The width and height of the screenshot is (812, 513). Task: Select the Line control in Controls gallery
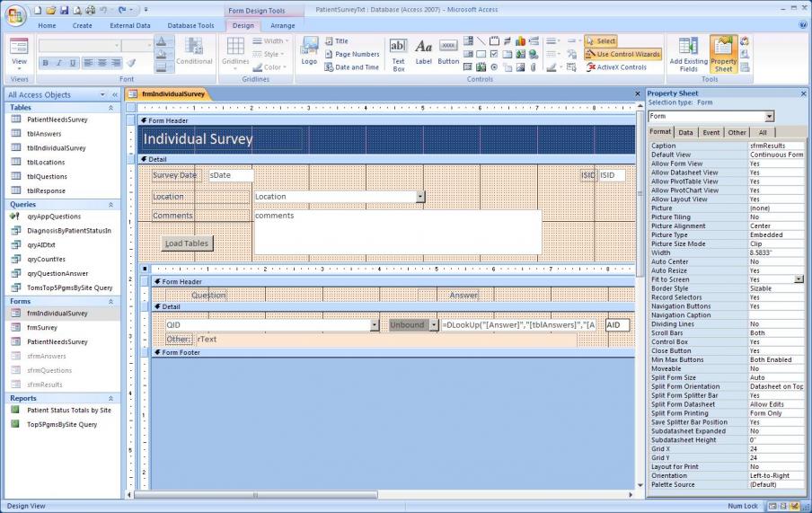[481, 41]
